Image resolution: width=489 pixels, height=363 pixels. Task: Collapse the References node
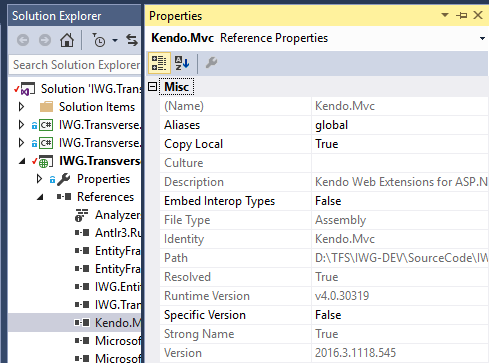click(40, 197)
